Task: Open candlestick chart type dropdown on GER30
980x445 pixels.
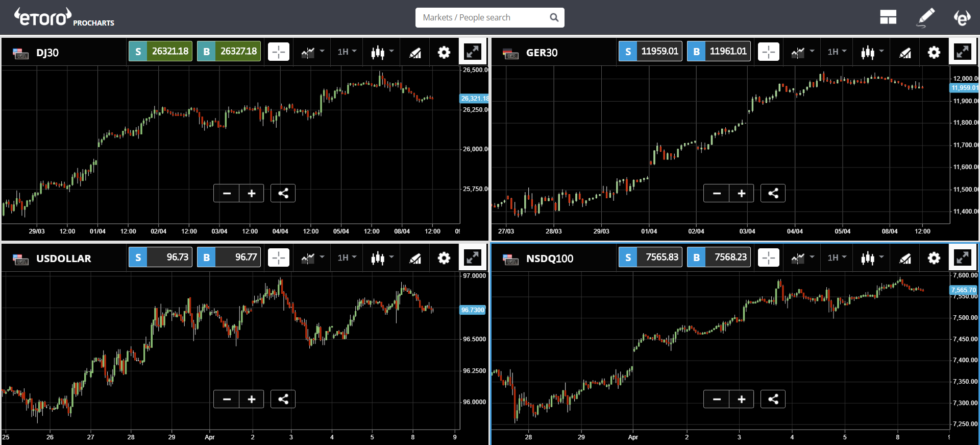Action: coord(872,52)
